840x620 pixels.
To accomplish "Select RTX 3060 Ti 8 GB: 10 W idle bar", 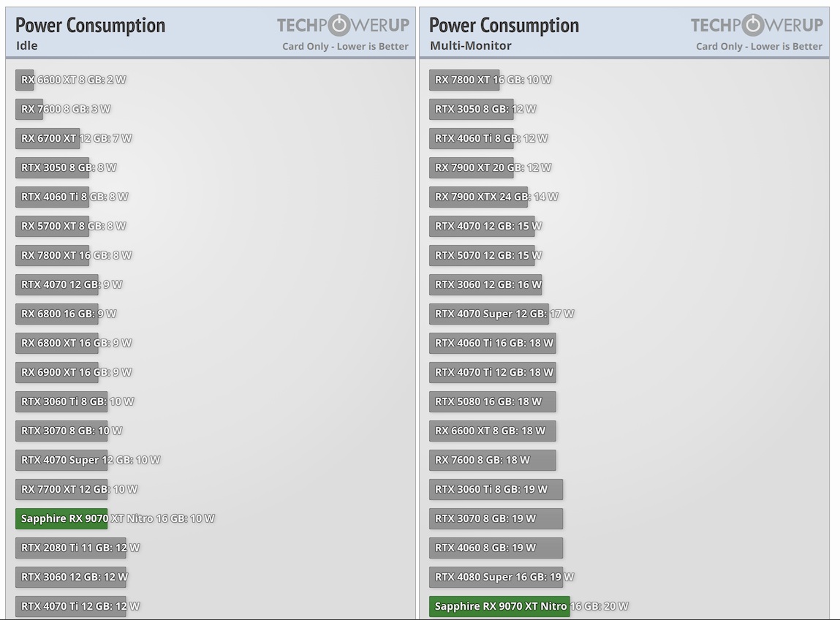I will point(61,401).
